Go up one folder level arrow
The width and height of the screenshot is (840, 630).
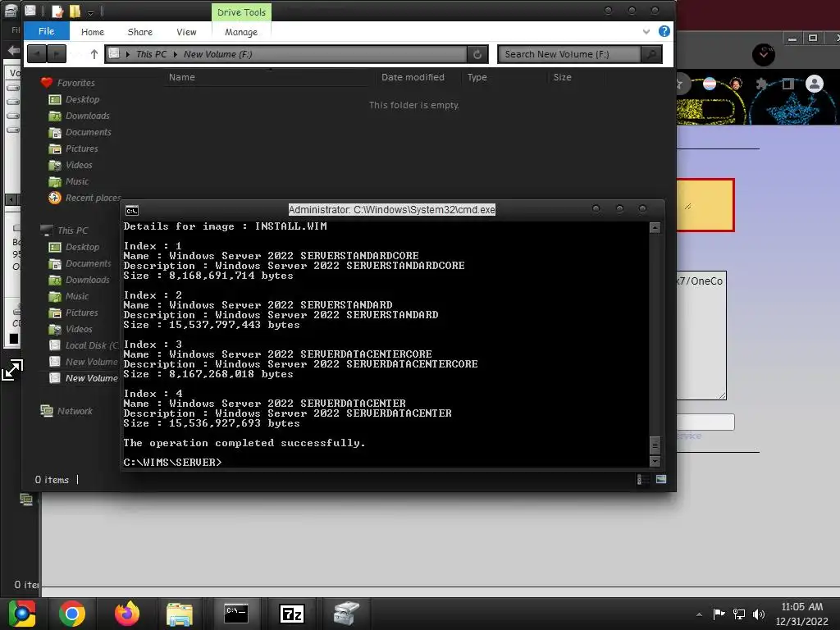(94, 54)
